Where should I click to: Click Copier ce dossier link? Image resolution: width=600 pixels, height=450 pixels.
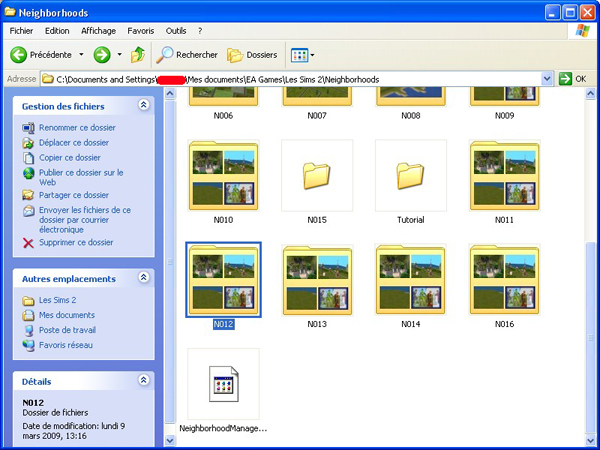(x=70, y=158)
